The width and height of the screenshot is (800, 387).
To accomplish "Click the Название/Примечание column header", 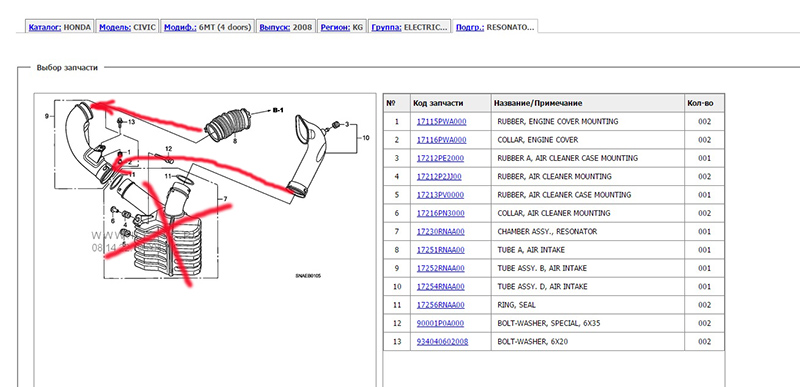I will [x=538, y=103].
